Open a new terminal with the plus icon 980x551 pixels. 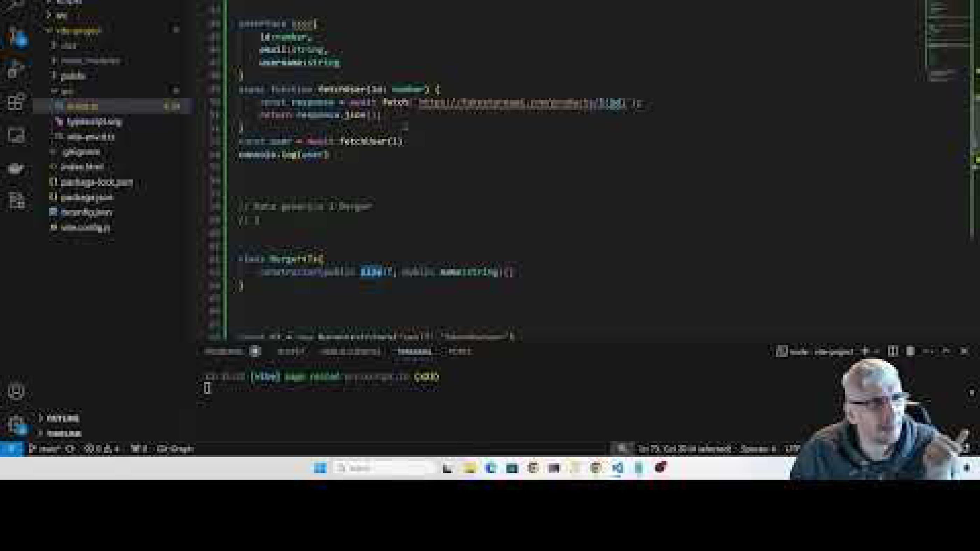(x=864, y=351)
